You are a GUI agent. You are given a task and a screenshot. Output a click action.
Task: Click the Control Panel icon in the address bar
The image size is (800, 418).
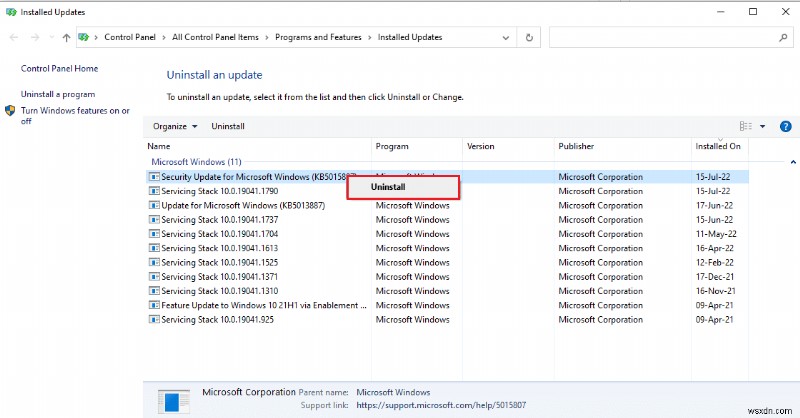tap(84, 37)
